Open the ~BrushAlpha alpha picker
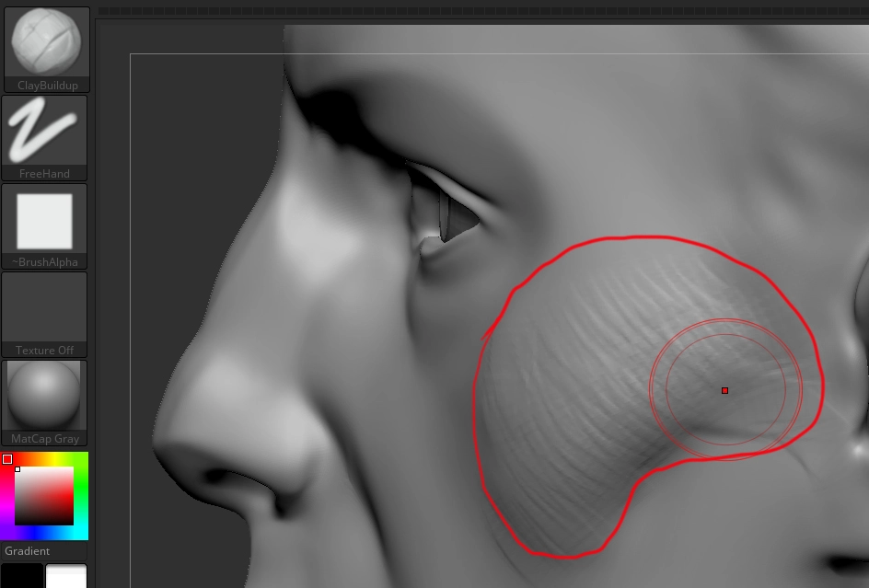Screen dimensions: 869x588 [45, 218]
